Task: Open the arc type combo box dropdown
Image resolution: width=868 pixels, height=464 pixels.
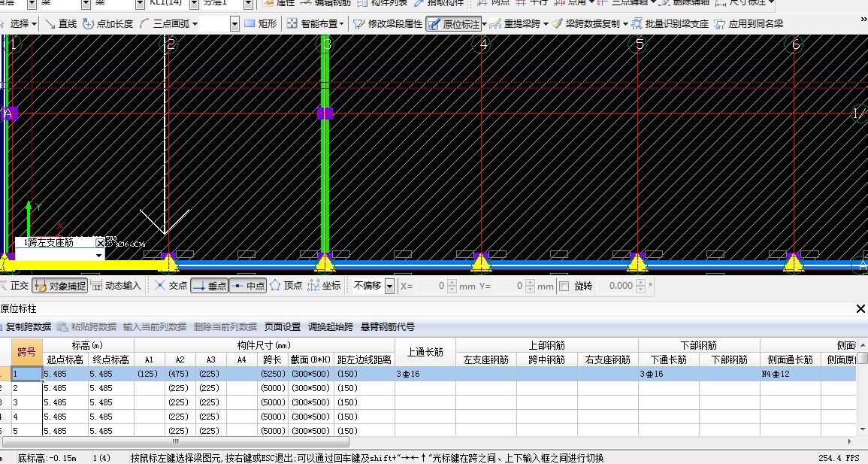Action: tap(234, 24)
